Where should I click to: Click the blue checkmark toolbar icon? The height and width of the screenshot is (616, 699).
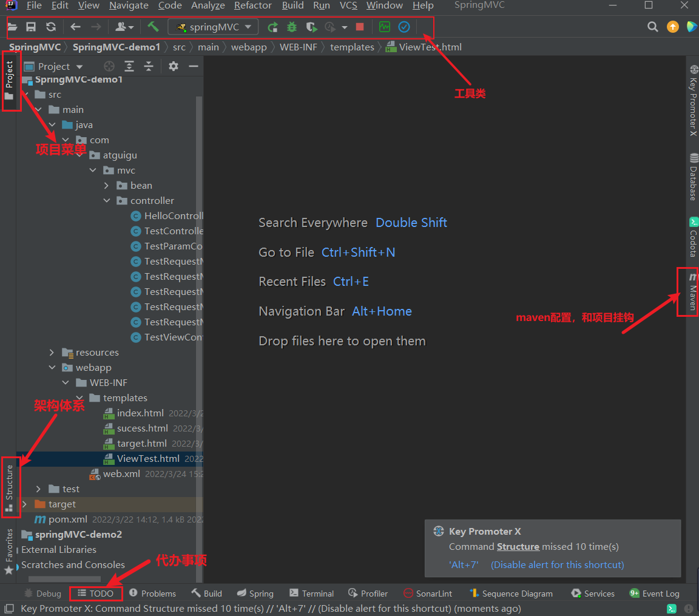404,27
